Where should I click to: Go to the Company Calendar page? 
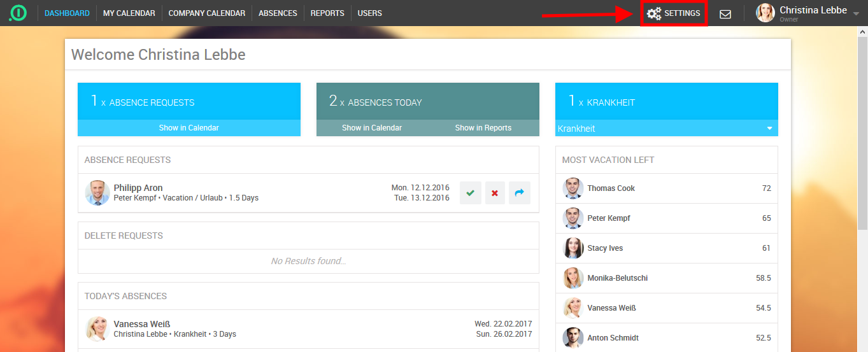pos(206,13)
